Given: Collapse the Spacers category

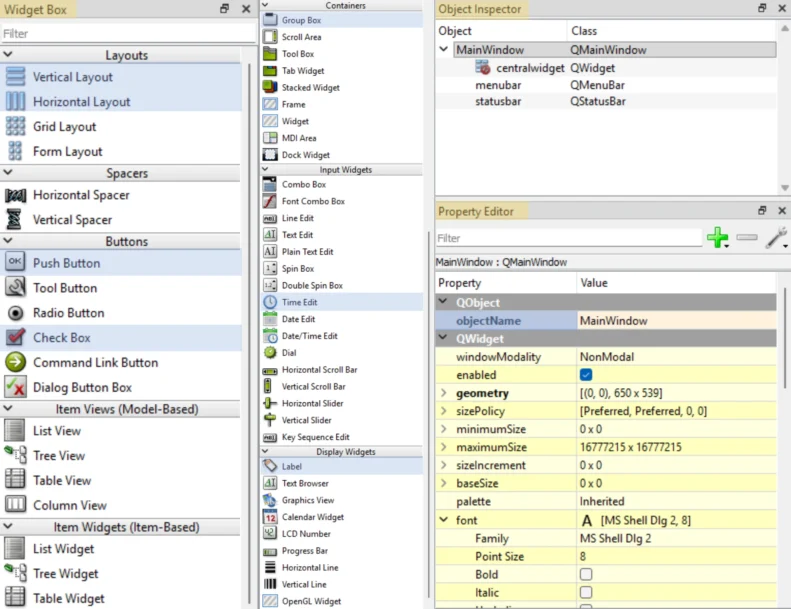Looking at the screenshot, I should pos(8,173).
